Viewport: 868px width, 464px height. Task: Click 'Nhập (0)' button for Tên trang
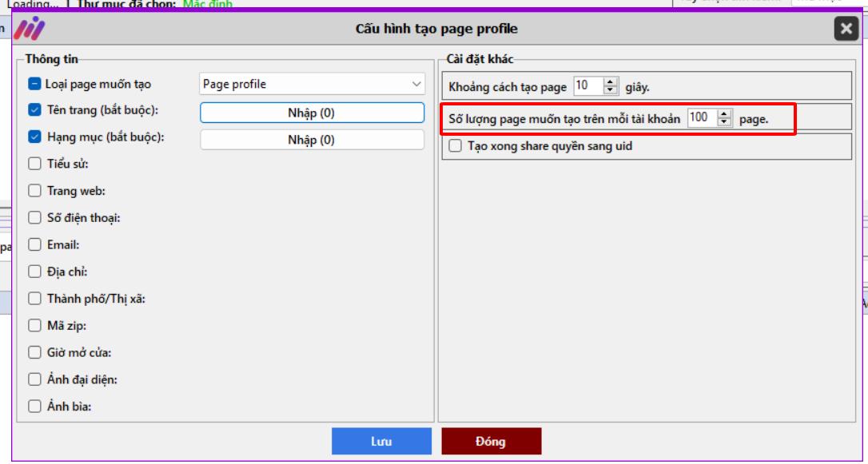312,113
